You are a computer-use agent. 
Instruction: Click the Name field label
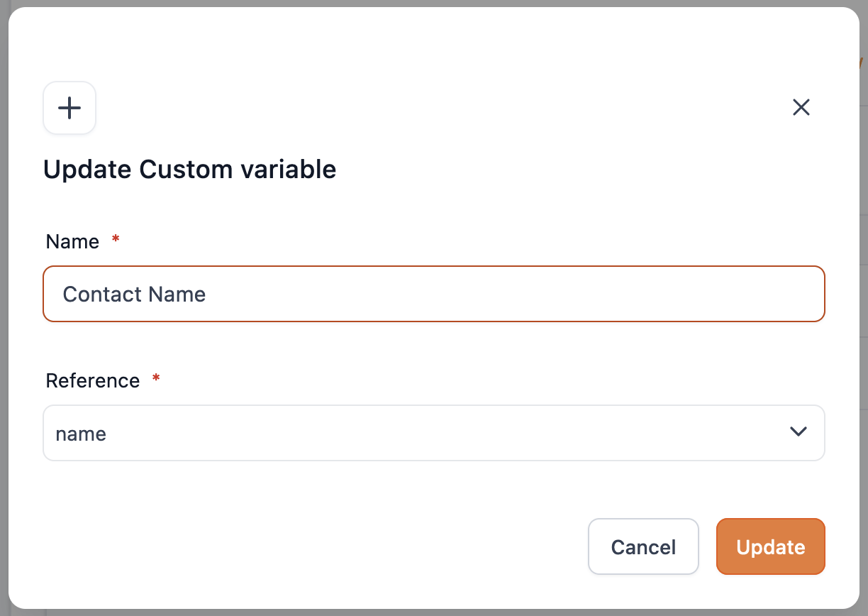pos(72,241)
